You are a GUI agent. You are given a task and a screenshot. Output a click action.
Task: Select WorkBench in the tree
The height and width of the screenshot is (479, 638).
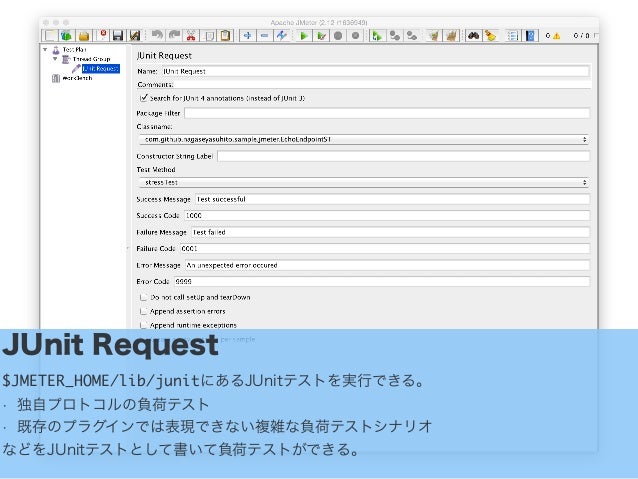[x=77, y=78]
